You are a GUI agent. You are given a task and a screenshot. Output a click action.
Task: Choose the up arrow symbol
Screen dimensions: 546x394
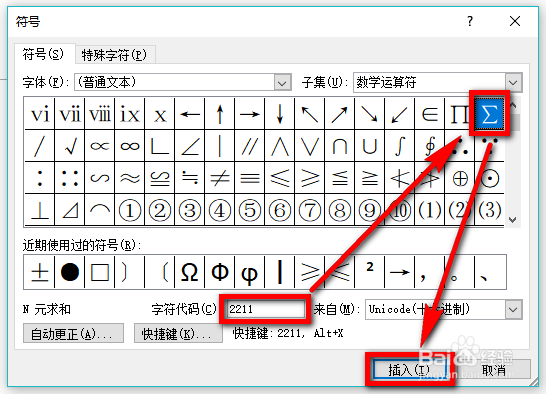point(220,114)
